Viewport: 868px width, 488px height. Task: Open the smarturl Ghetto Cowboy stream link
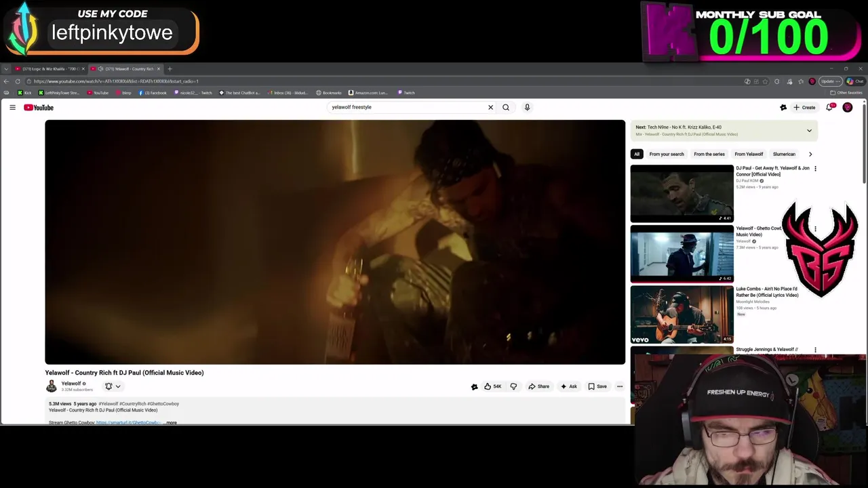pos(127,423)
